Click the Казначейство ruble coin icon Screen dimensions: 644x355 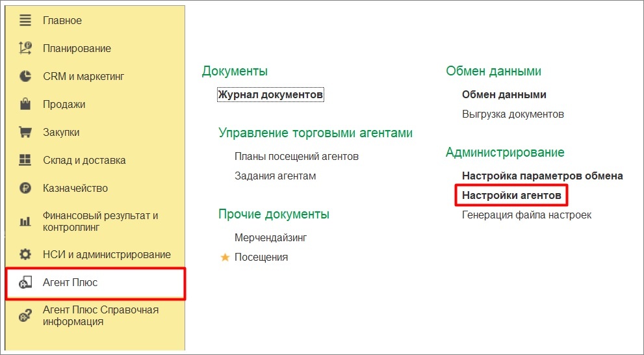(25, 188)
